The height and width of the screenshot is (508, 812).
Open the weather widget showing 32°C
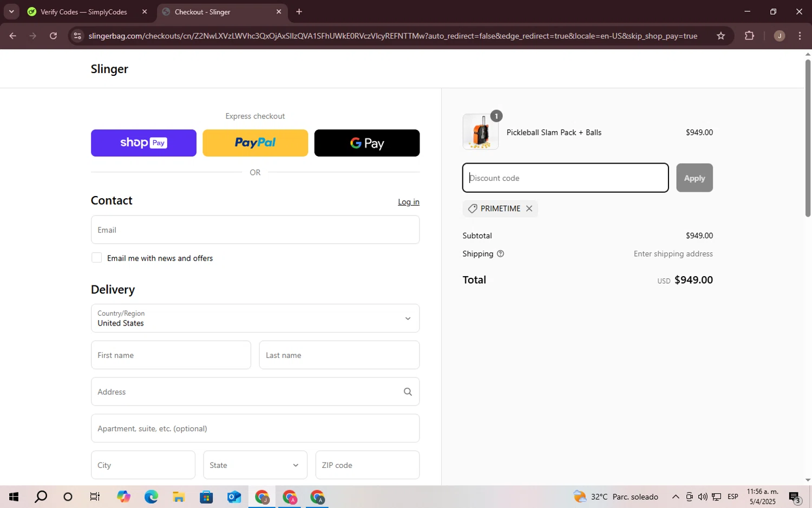click(x=616, y=497)
